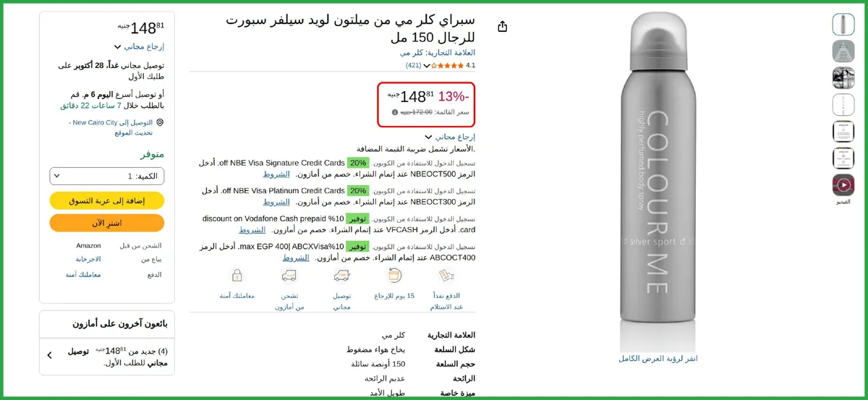Screen dimensions: 868x400
Task: Expand إرجاع مجاني in the buy box
Action: click(x=139, y=46)
